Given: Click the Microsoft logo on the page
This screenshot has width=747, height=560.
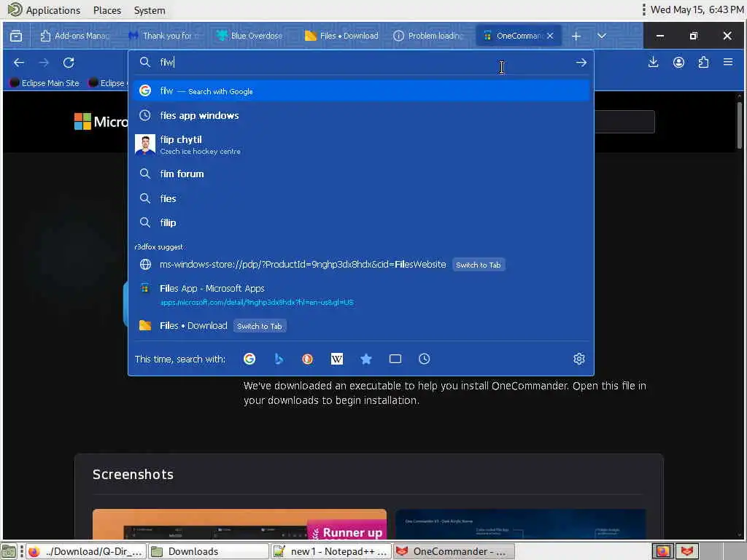Looking at the screenshot, I should point(101,122).
